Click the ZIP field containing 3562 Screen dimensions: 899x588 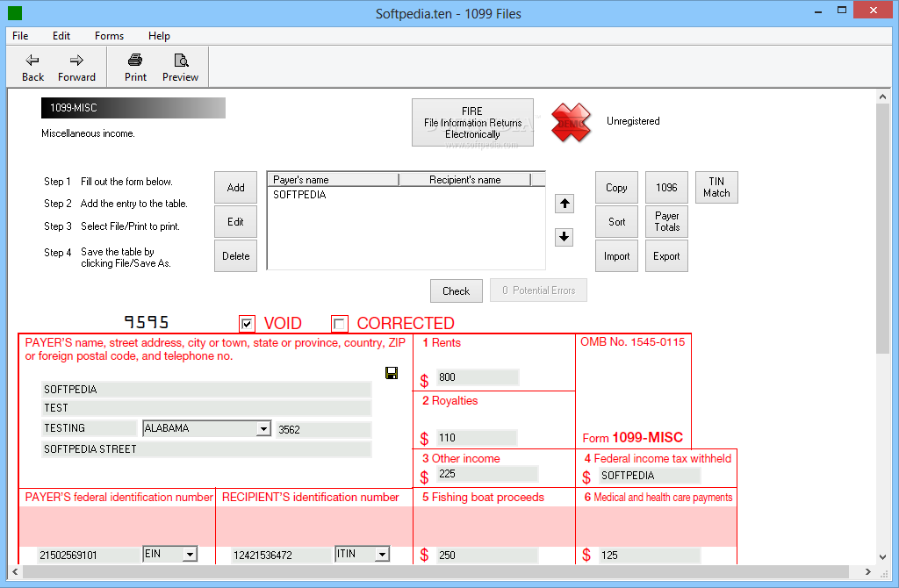click(323, 430)
